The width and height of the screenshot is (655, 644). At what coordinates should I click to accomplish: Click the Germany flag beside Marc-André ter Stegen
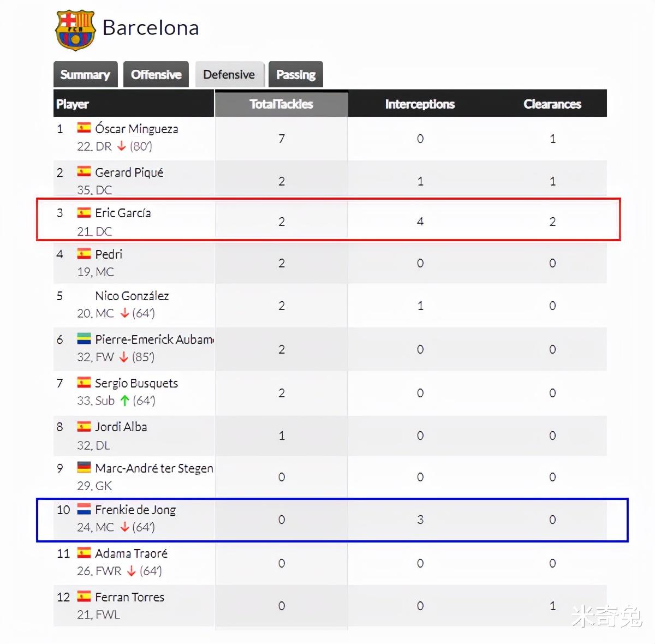84,468
